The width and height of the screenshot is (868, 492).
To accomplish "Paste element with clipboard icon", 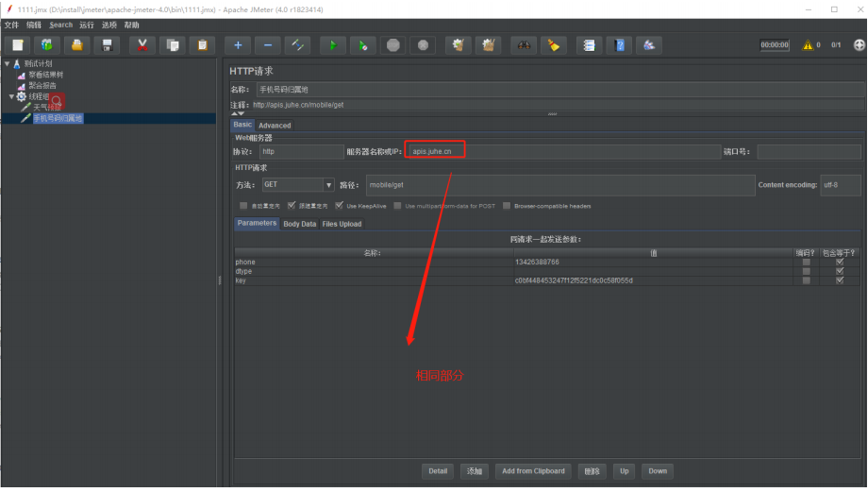I will pyautogui.click(x=202, y=45).
